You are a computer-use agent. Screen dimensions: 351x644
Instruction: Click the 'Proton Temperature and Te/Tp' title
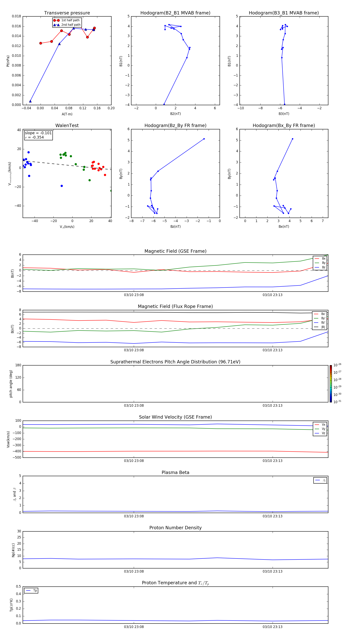(x=175, y=583)
